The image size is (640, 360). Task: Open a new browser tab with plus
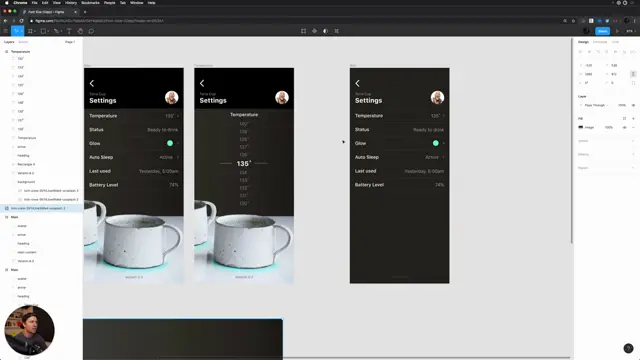click(x=85, y=12)
